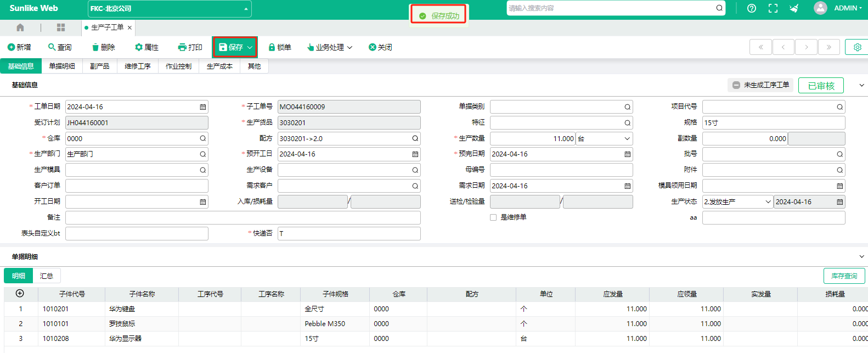Viewport: 868px width, 353px height.
Task: Collapse the 单据明细 section
Action: point(861,257)
